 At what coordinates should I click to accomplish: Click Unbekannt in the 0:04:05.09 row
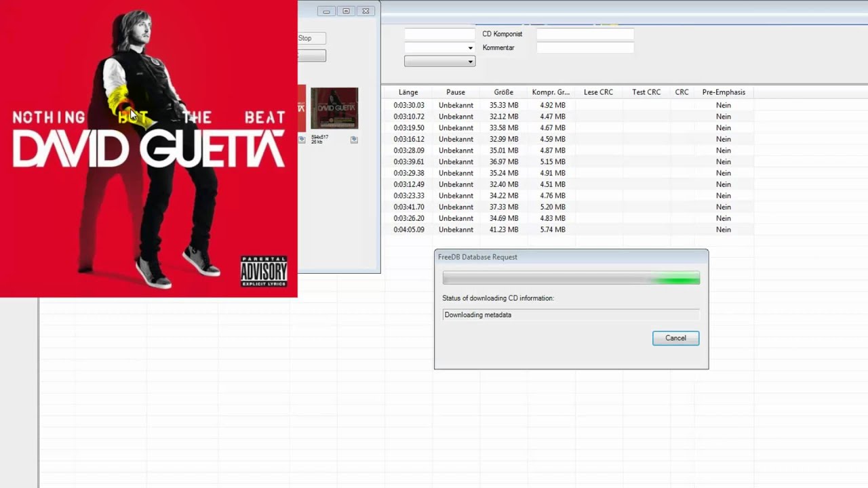click(x=456, y=230)
